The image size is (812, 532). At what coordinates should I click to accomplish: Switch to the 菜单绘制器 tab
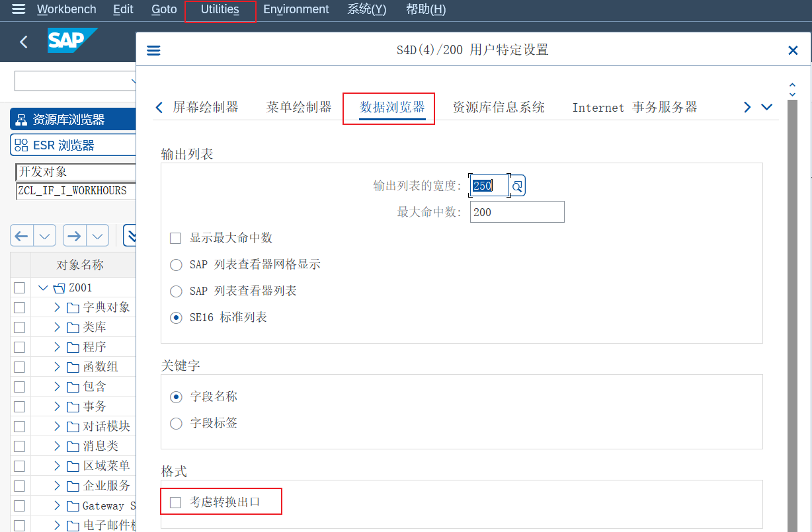coord(299,107)
